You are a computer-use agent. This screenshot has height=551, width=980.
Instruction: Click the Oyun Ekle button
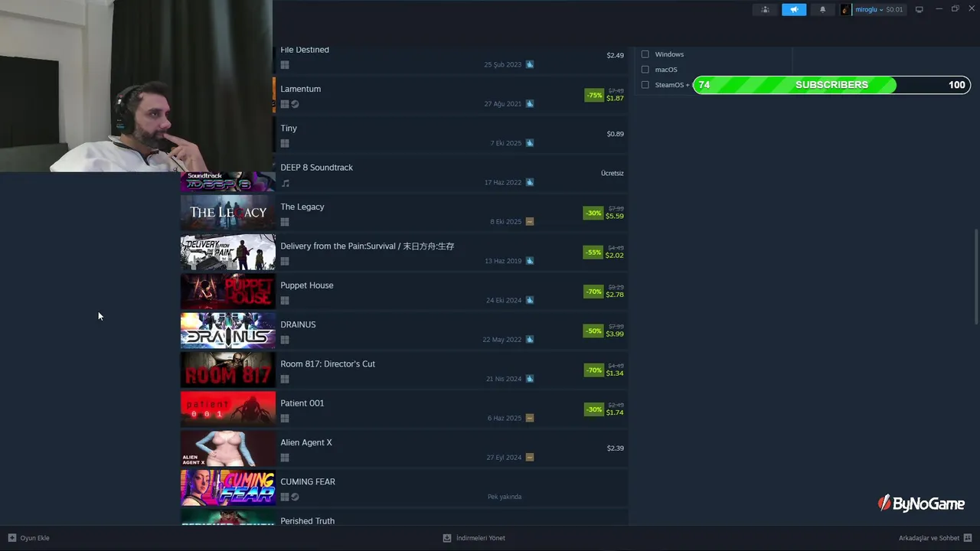(29, 538)
